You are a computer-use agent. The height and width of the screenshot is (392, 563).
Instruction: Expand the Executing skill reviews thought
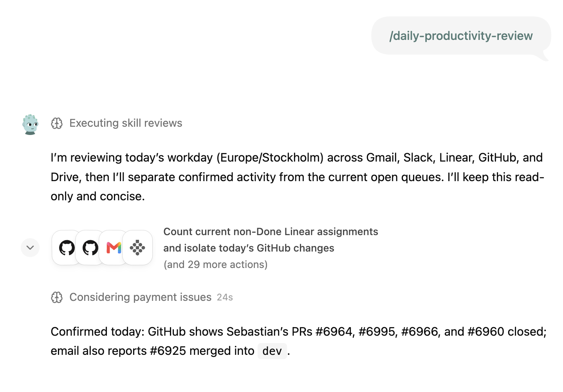126,123
